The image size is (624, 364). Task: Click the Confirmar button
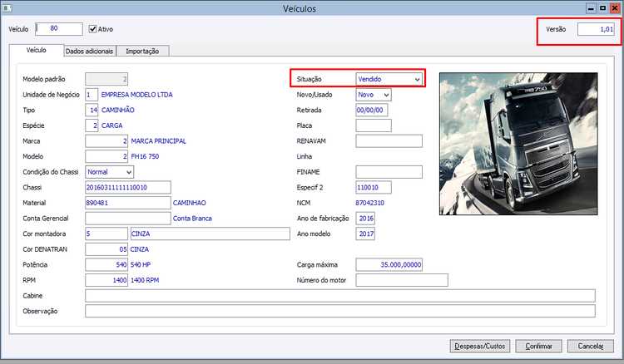(x=539, y=346)
